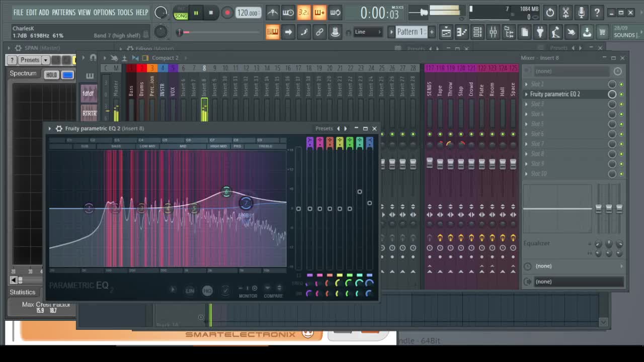644x362 pixels.
Task: Toggle the green enable LED for Slot 3
Action: pyautogui.click(x=621, y=104)
